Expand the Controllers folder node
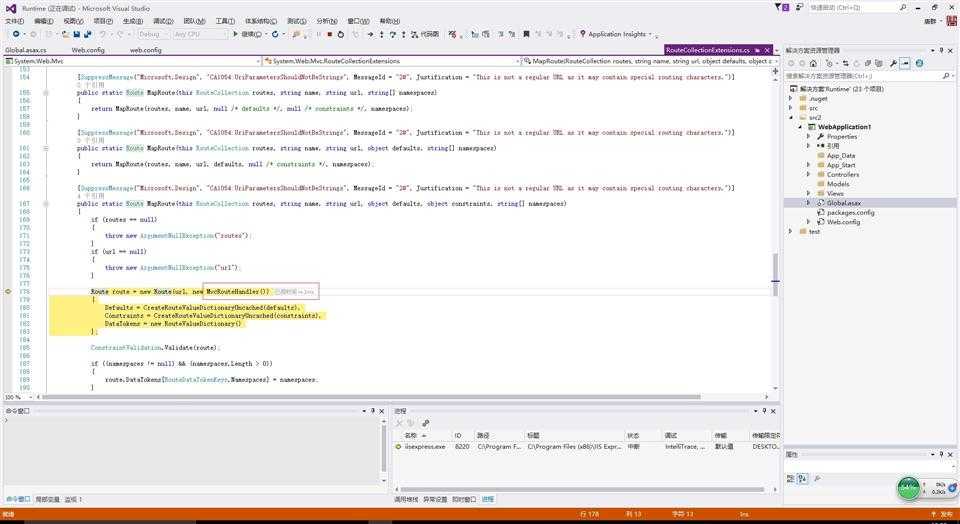This screenshot has width=960, height=524. pyautogui.click(x=808, y=174)
